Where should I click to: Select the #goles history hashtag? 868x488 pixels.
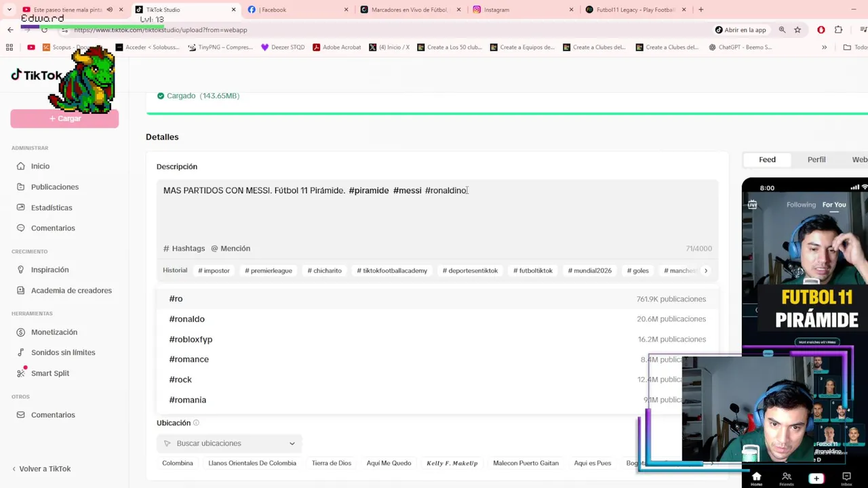(x=638, y=270)
